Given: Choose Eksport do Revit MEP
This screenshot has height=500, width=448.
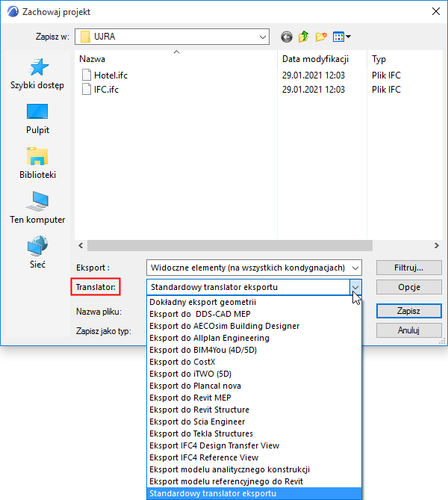Looking at the screenshot, I should point(254,398).
